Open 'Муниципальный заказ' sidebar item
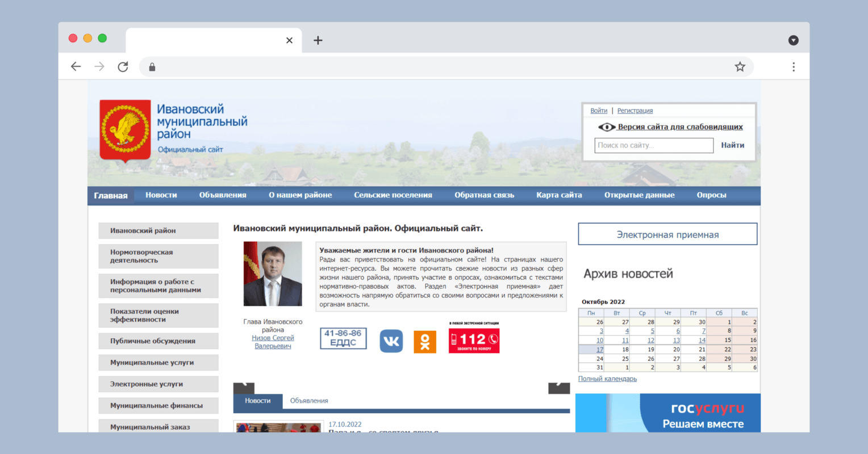868x454 pixels. point(158,426)
